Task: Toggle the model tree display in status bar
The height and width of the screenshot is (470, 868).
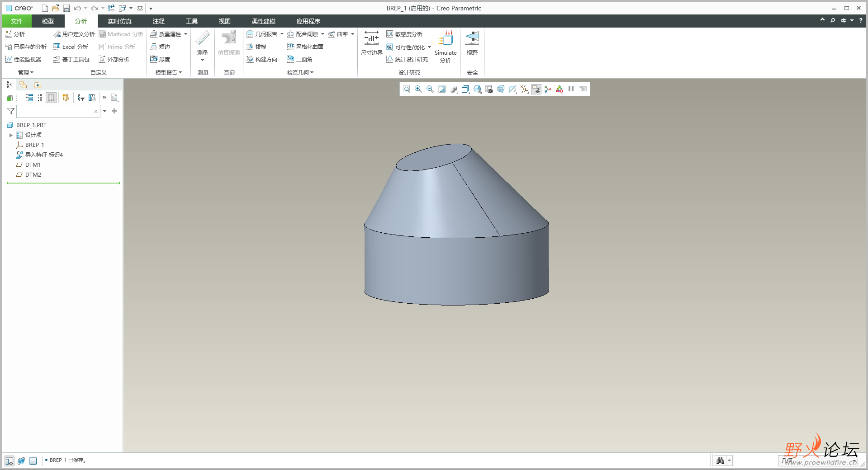Action: tap(9, 461)
